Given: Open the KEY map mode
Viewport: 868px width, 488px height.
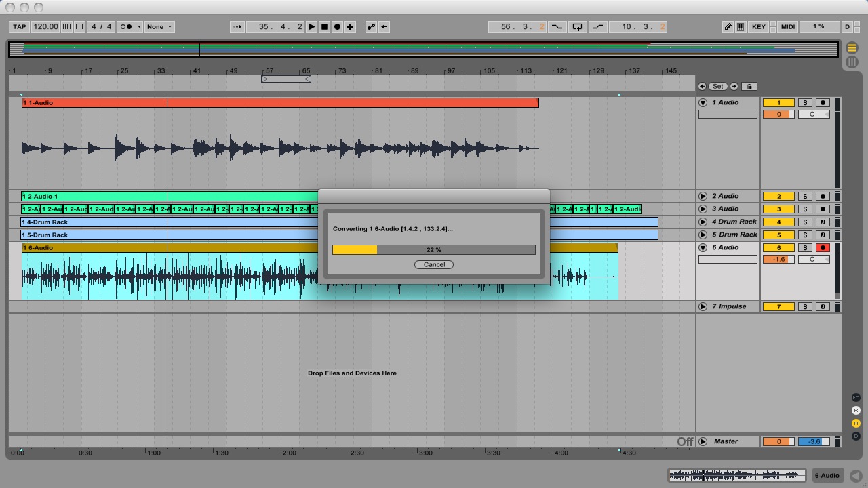Looking at the screenshot, I should coord(759,27).
